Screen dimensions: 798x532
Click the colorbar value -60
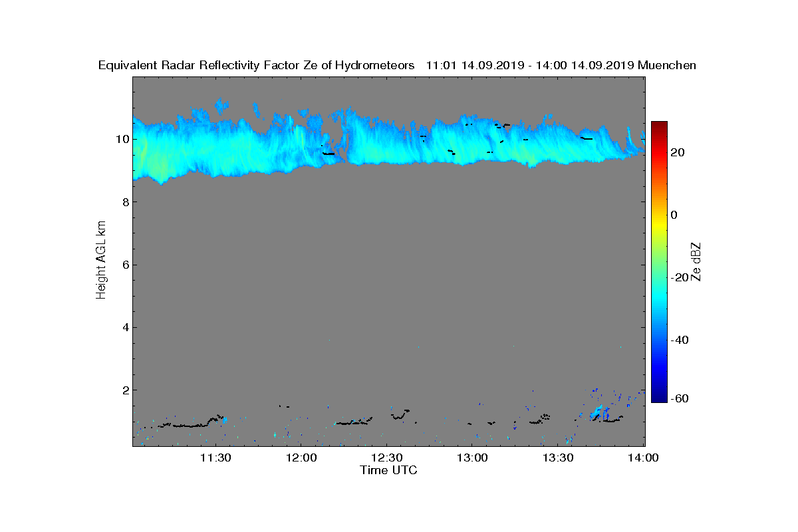(678, 398)
